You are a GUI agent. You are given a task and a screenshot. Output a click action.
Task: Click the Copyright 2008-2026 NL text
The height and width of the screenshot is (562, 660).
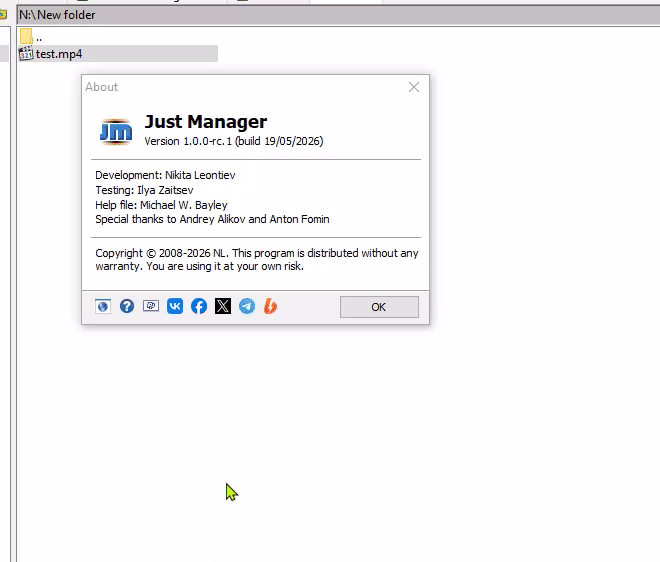pyautogui.click(x=257, y=260)
